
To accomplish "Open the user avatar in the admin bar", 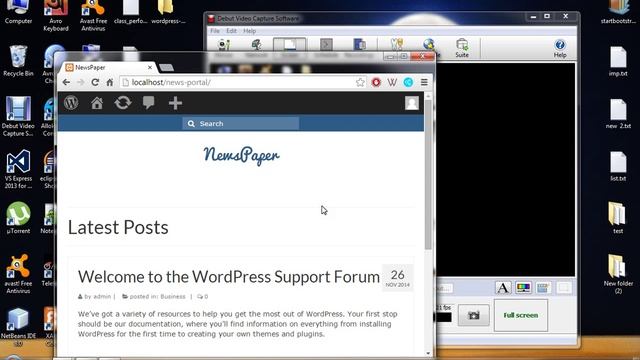I will tap(412, 103).
